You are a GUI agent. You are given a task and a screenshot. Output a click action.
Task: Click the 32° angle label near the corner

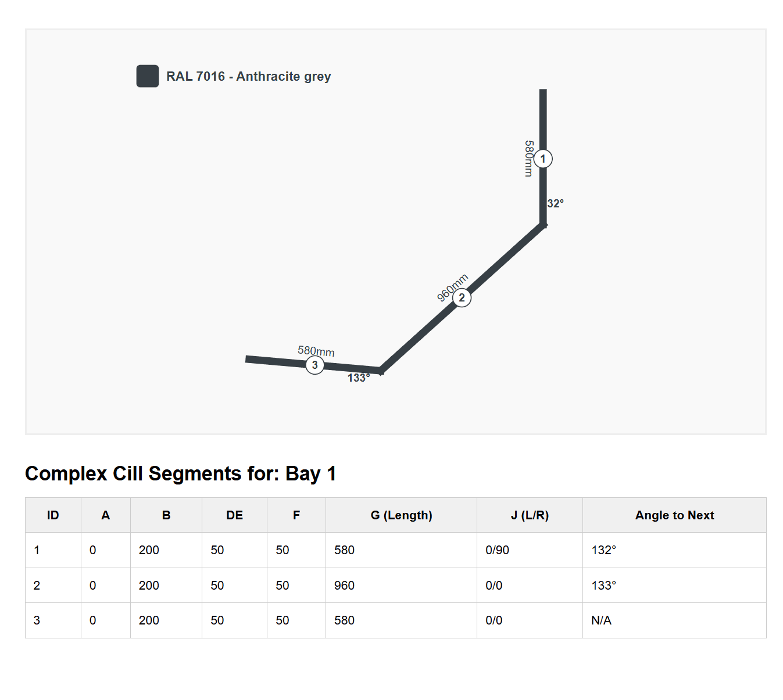pyautogui.click(x=556, y=203)
